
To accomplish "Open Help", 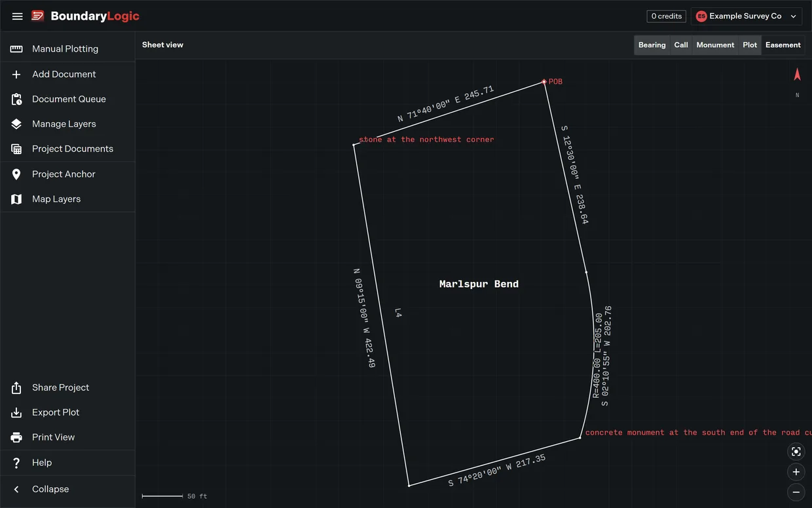I will 67,463.
